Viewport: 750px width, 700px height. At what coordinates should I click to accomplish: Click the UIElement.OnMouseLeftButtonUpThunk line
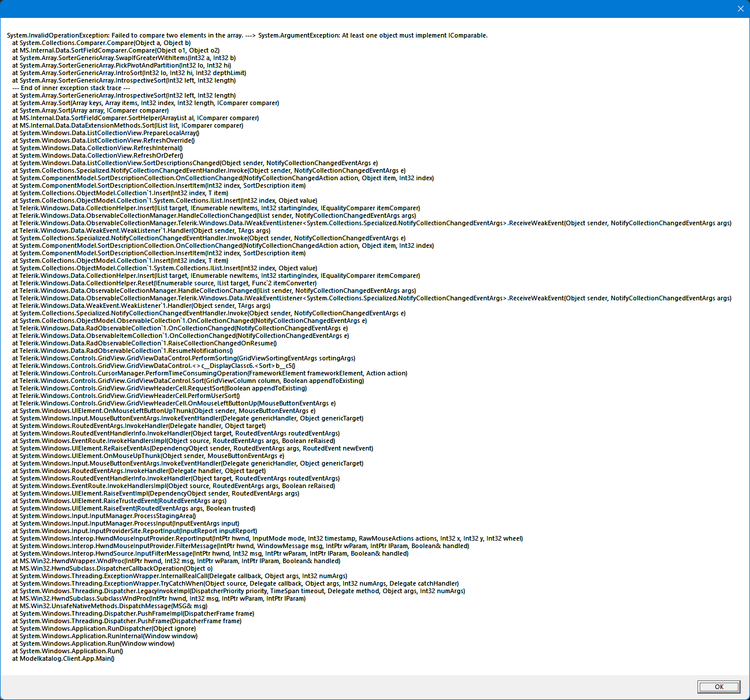pos(164,411)
